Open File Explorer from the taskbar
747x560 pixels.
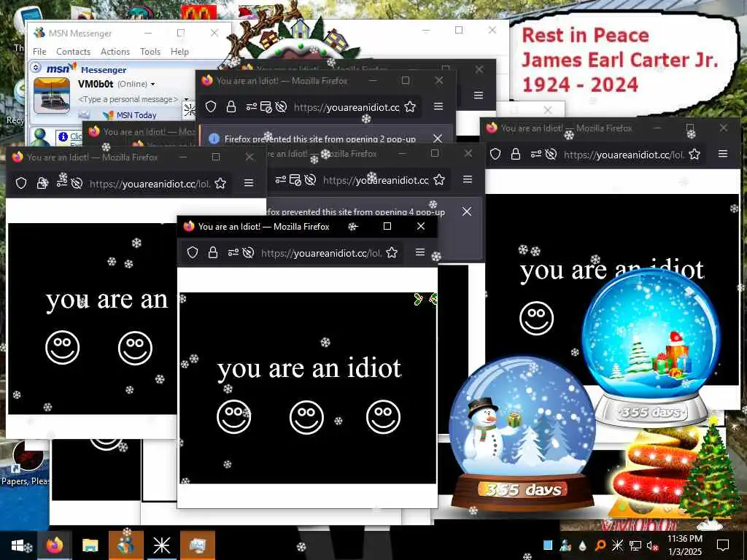90,545
